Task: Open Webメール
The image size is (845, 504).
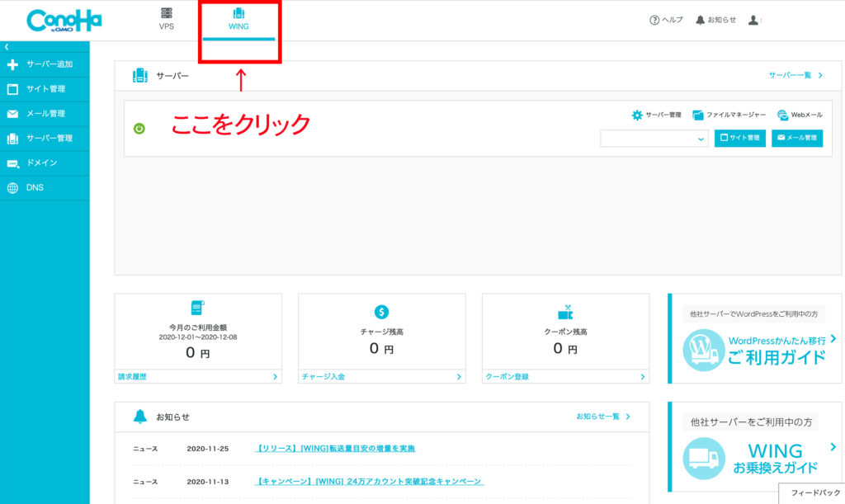Action: (x=800, y=115)
